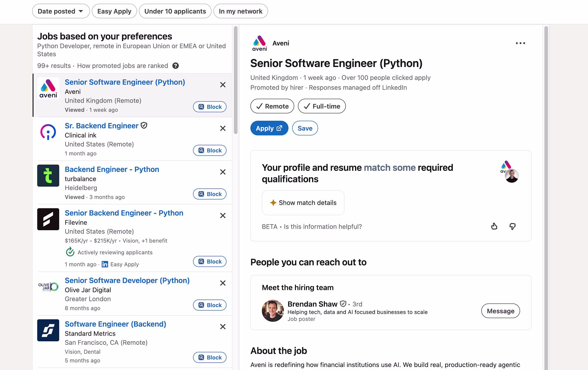The image size is (588, 370).
Task: Open the Filevine logo
Action: 48,219
